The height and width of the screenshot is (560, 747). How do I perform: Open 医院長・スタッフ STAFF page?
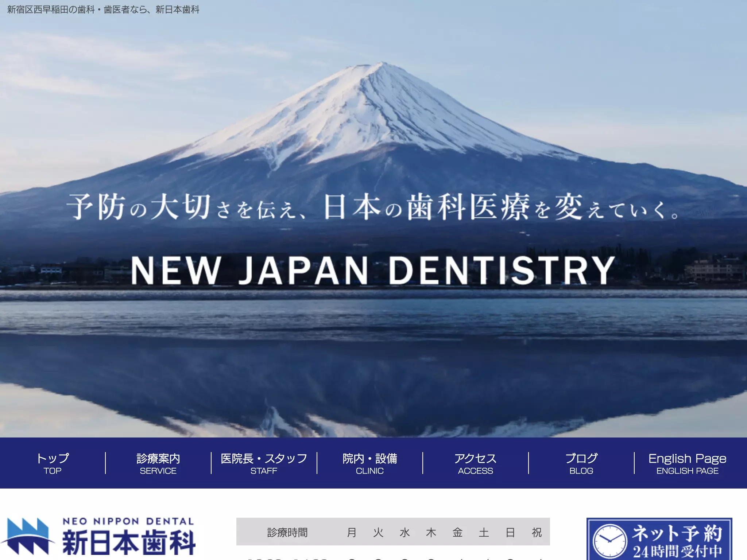tap(264, 463)
